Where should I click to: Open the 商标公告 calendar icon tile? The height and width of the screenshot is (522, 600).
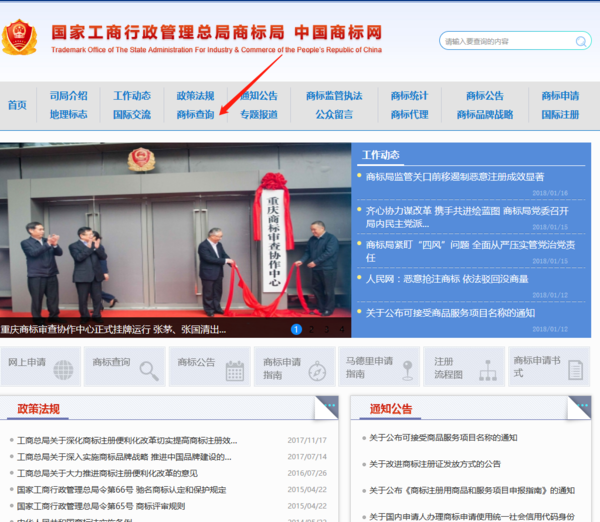(x=212, y=367)
